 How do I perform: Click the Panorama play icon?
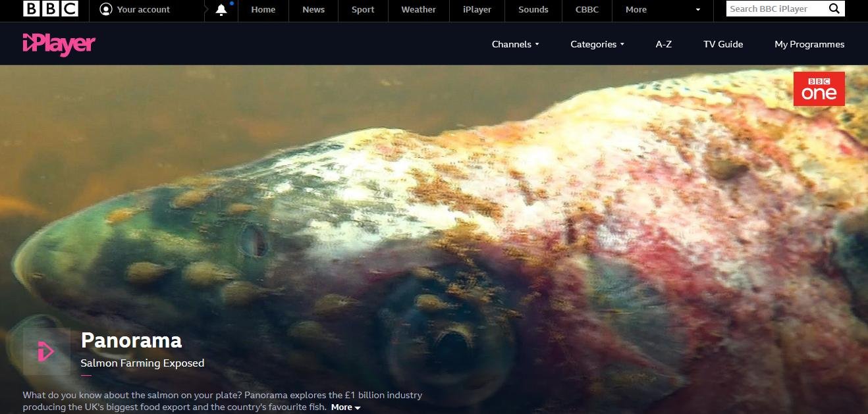coord(45,351)
